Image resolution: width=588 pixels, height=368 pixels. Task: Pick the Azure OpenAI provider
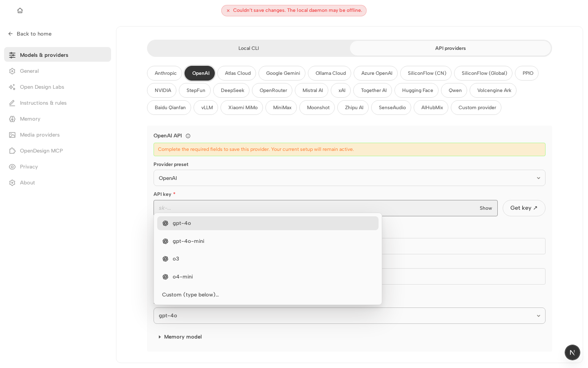tap(376, 73)
